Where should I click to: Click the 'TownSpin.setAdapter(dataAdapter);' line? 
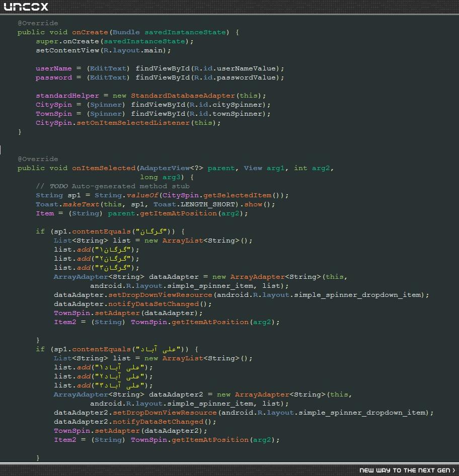pos(128,313)
